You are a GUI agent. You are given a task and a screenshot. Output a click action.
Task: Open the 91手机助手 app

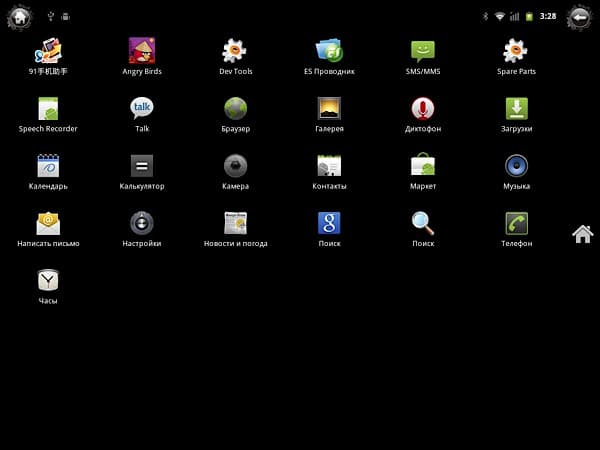48,56
